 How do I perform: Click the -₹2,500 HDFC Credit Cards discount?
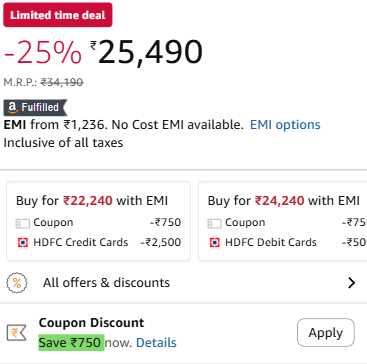[x=161, y=242]
